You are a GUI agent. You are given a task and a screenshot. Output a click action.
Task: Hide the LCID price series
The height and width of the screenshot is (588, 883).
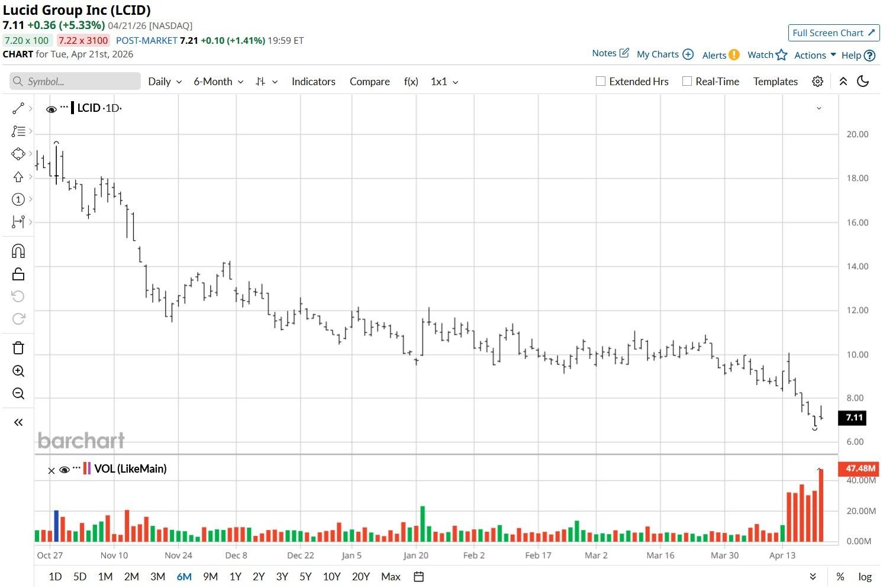[x=51, y=109]
